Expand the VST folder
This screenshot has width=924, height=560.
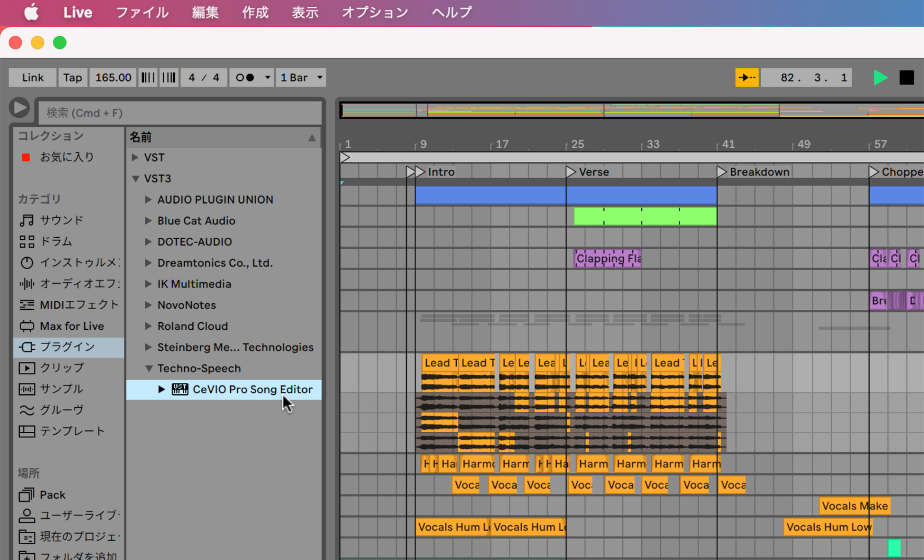(135, 157)
